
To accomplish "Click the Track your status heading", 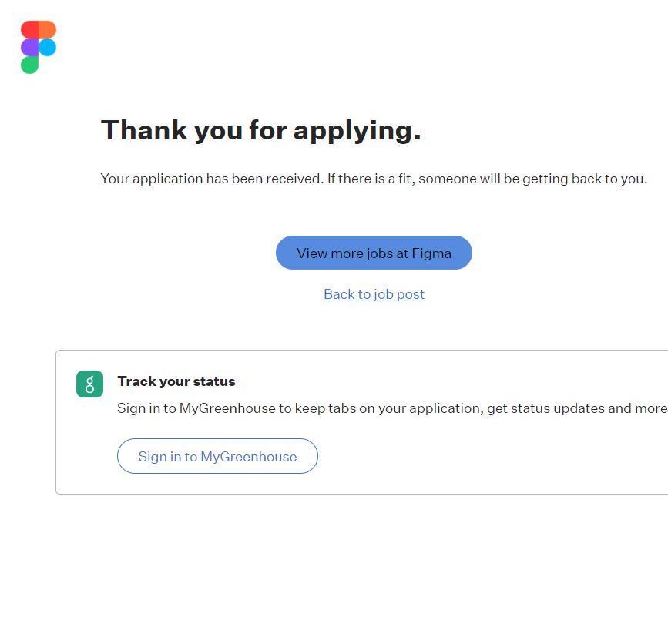I will click(176, 381).
